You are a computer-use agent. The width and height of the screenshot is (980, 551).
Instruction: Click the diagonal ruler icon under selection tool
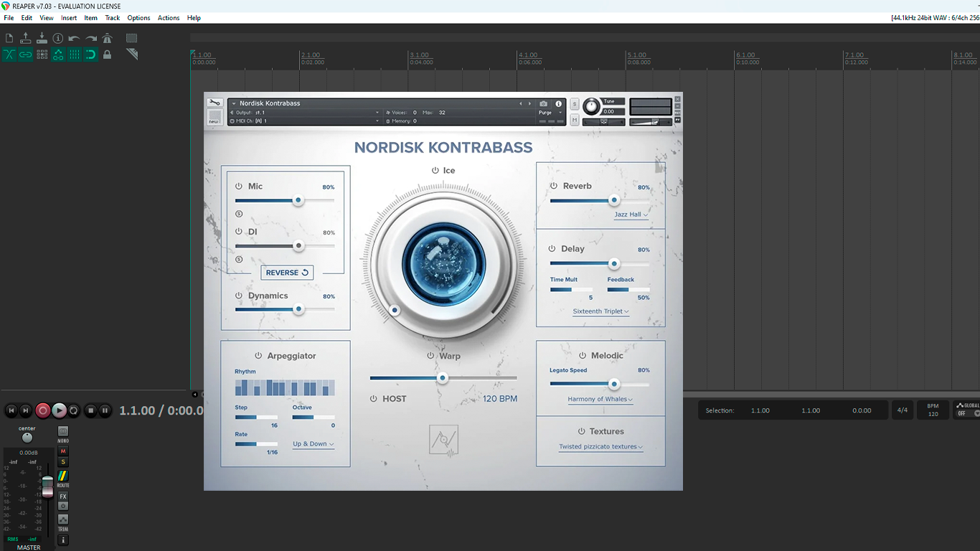tap(132, 55)
